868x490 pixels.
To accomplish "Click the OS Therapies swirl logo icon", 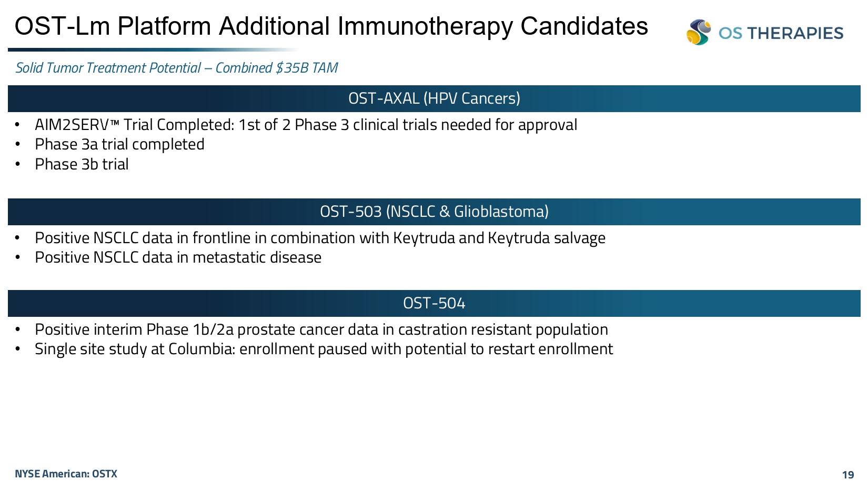I will pyautogui.click(x=699, y=32).
